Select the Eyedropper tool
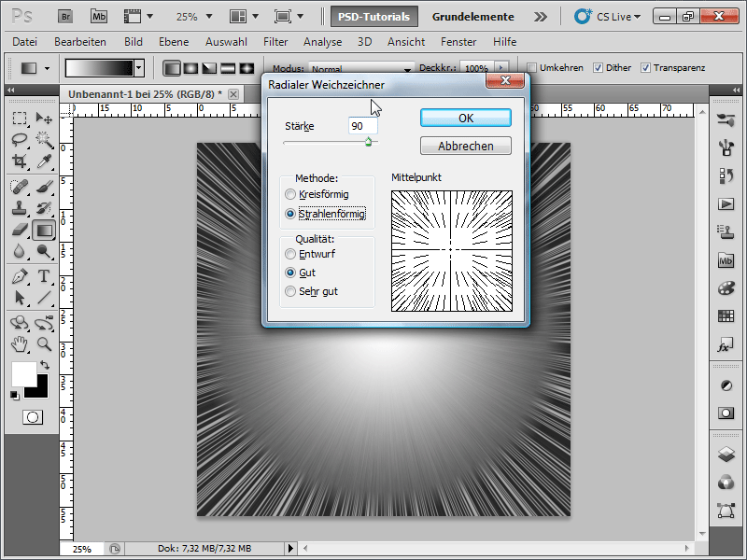This screenshot has height=560, width=747. [44, 161]
